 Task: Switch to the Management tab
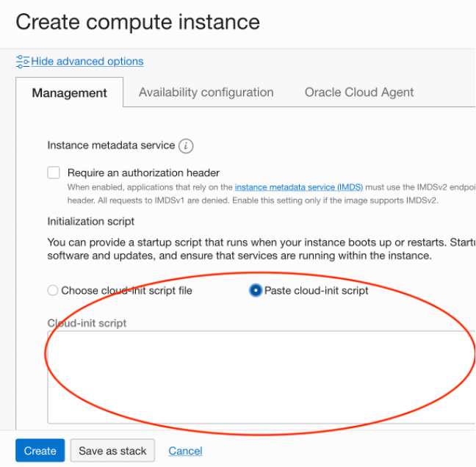pyautogui.click(x=70, y=93)
